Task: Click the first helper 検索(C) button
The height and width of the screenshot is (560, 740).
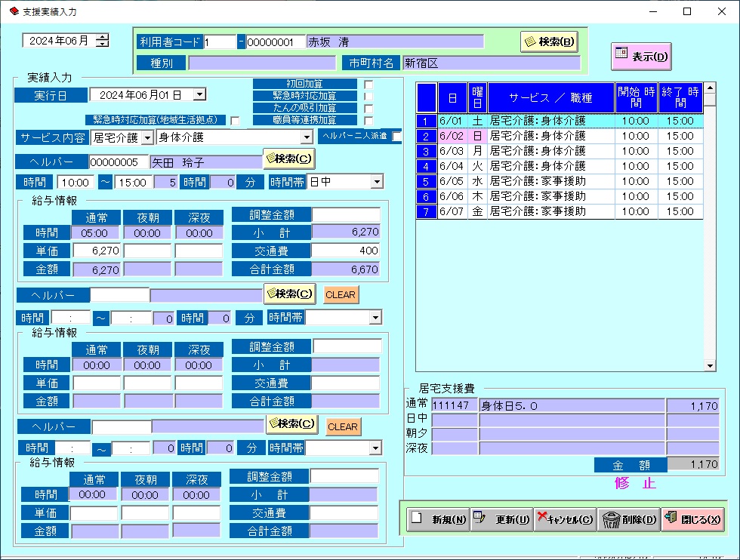Action: pyautogui.click(x=288, y=159)
